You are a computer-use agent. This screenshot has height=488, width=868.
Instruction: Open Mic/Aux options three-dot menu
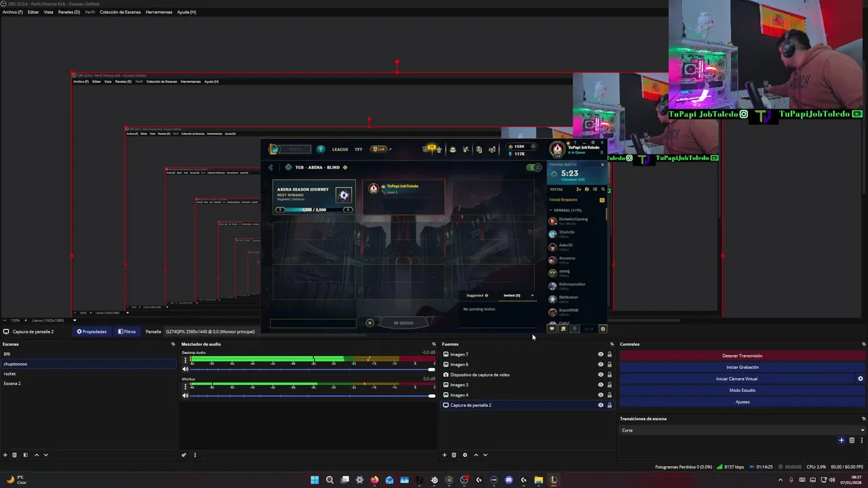185,386
